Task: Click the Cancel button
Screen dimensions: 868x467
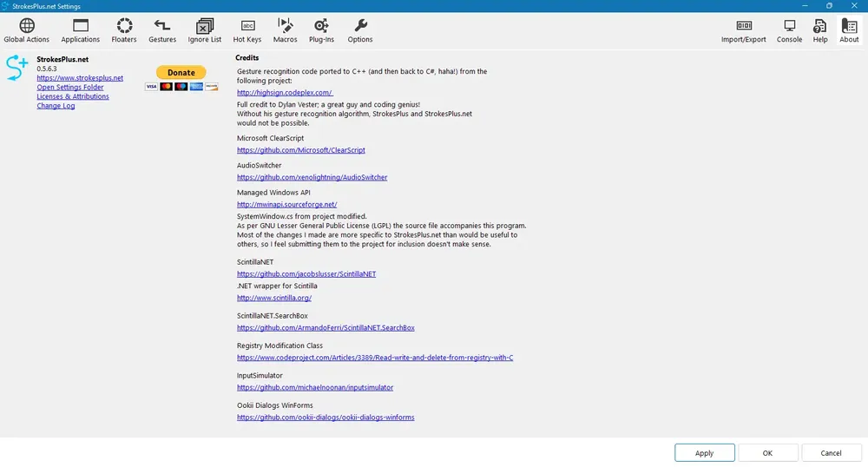Action: point(831,452)
